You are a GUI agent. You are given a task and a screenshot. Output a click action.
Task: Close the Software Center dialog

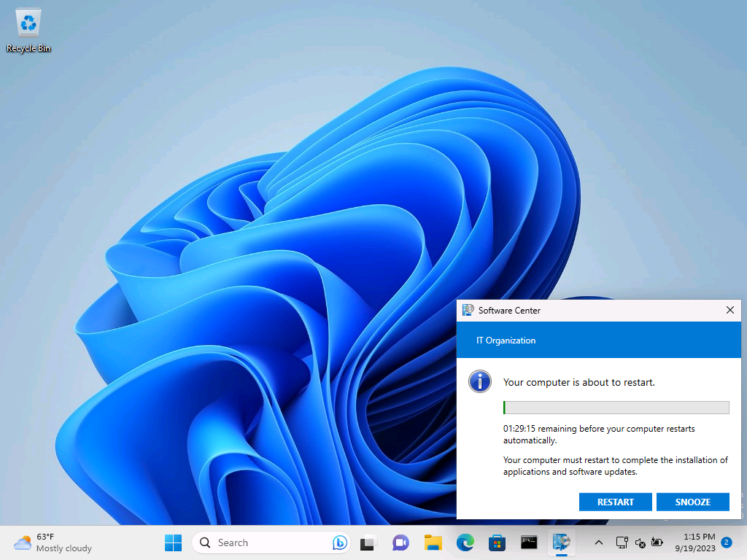(x=729, y=310)
